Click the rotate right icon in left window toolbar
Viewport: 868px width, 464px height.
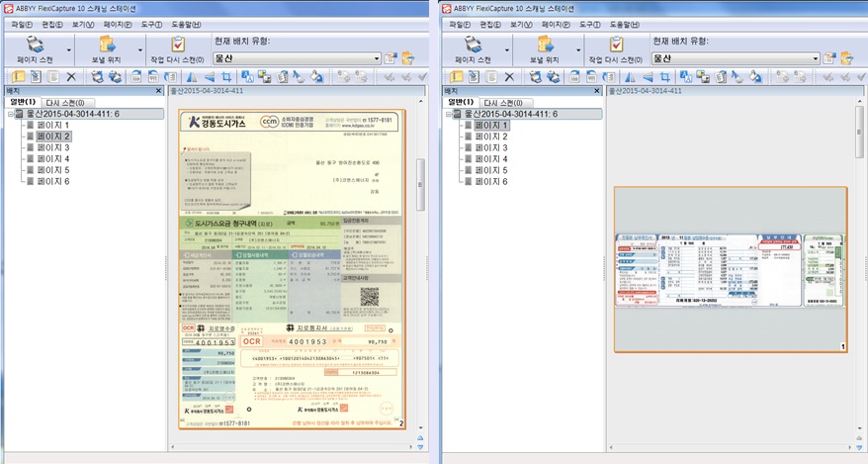[x=136, y=77]
